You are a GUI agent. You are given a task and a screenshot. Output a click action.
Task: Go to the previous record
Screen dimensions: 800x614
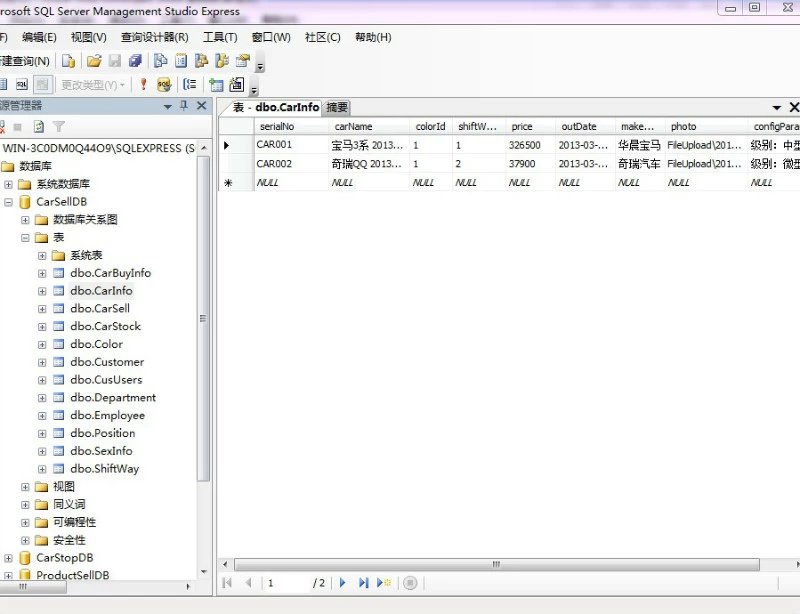tap(248, 582)
